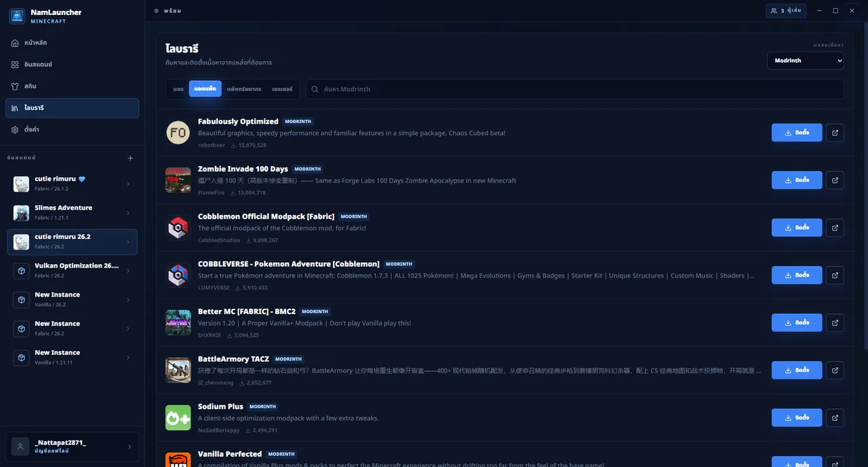
Task: Expand chevron of New Instance Fabric / 26.2
Action: click(128, 329)
